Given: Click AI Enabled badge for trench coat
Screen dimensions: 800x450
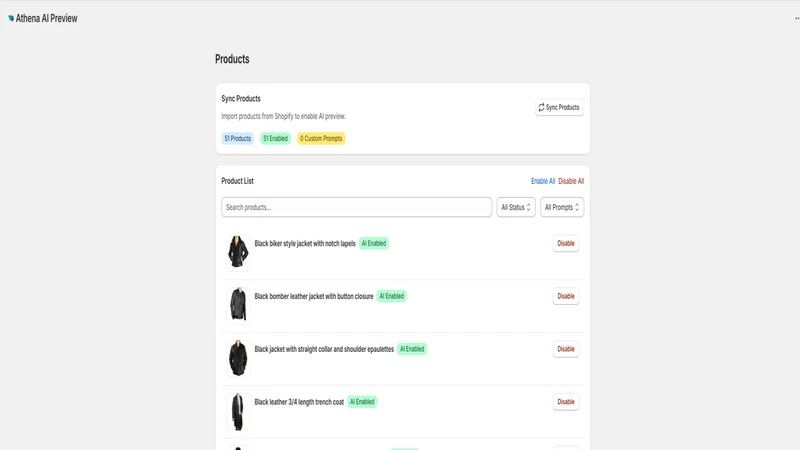Looking at the screenshot, I should coord(362,402).
